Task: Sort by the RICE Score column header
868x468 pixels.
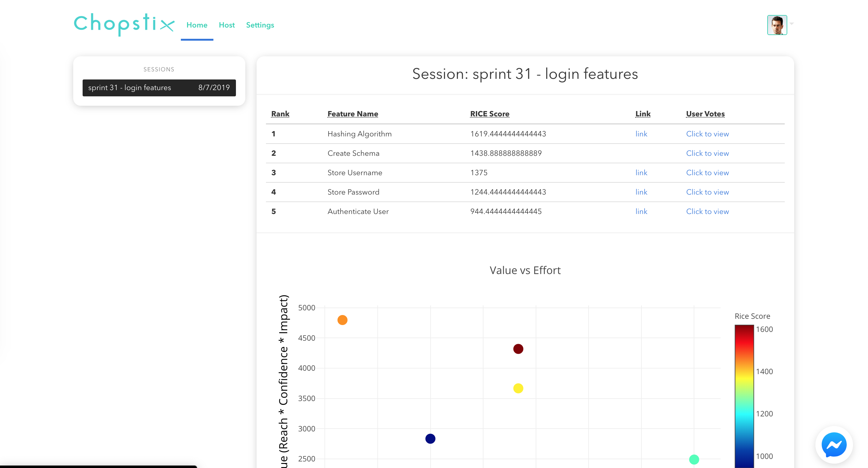Action: 489,114
